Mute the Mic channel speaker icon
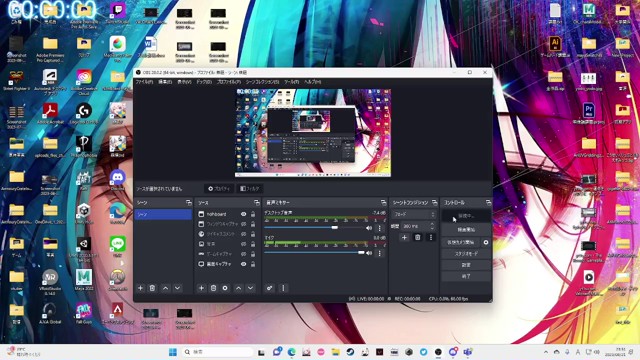640x360 pixels. pyautogui.click(x=369, y=253)
